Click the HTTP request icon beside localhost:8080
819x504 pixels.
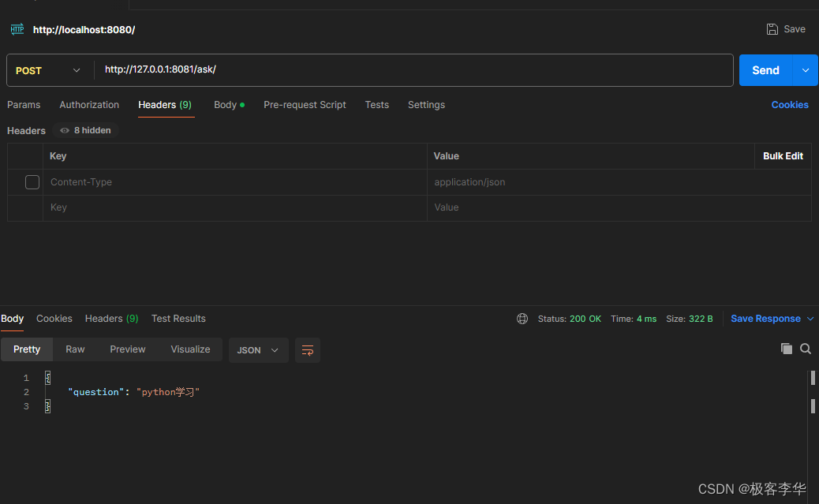point(17,29)
